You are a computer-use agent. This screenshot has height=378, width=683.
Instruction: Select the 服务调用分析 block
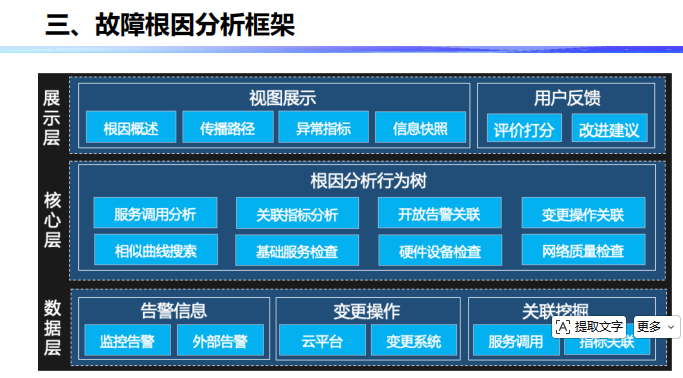pos(156,213)
